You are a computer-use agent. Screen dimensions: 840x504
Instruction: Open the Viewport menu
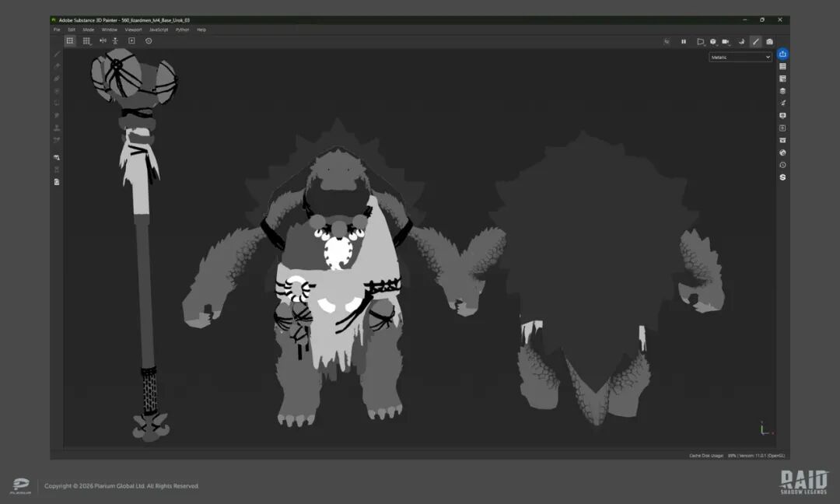pyautogui.click(x=134, y=30)
